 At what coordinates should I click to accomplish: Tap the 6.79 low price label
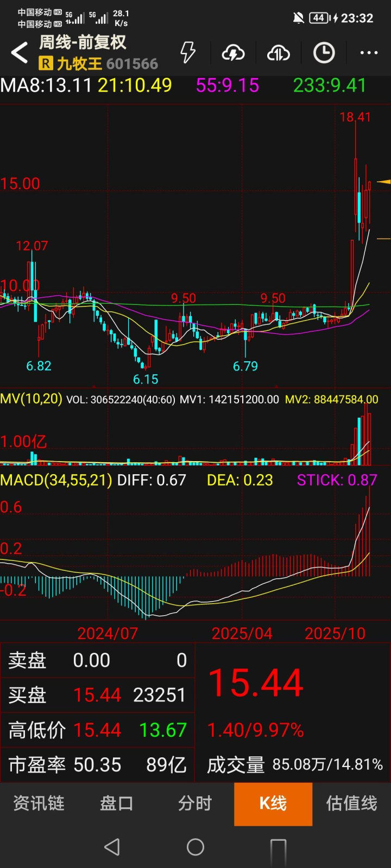click(x=245, y=366)
